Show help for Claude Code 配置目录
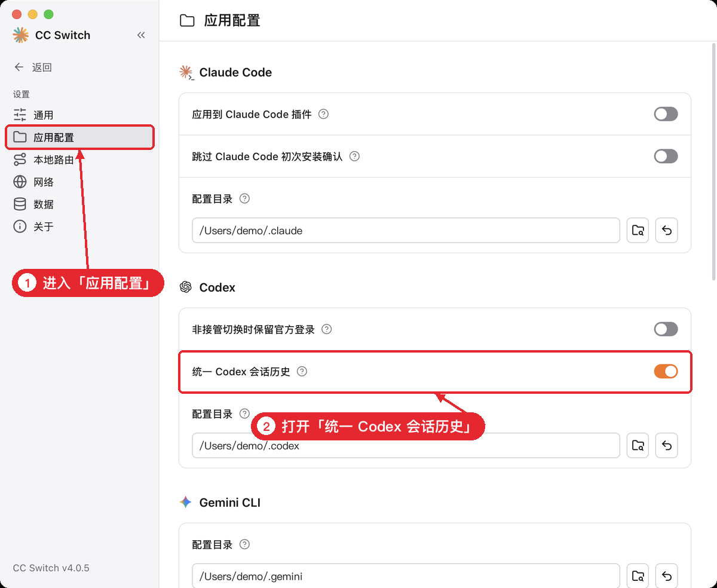 244,198
